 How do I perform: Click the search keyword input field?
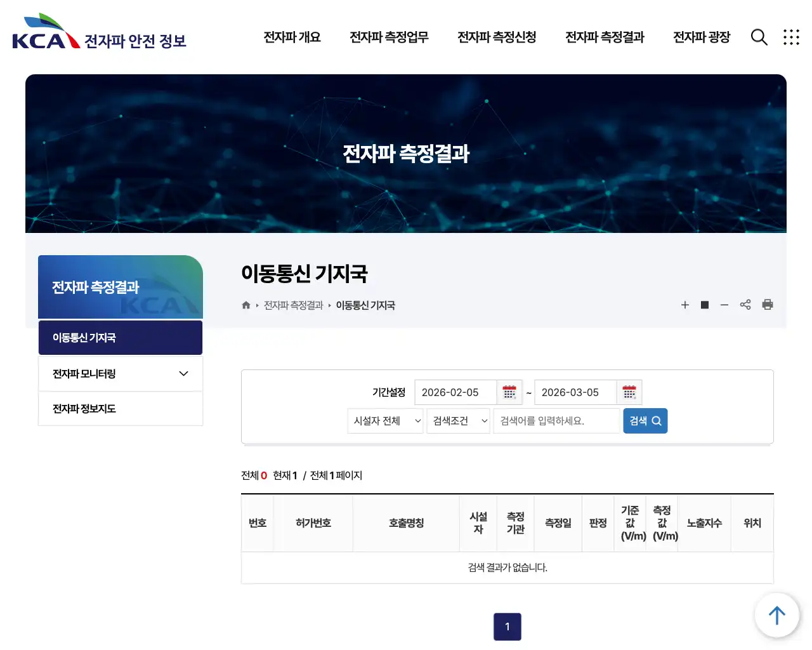556,421
